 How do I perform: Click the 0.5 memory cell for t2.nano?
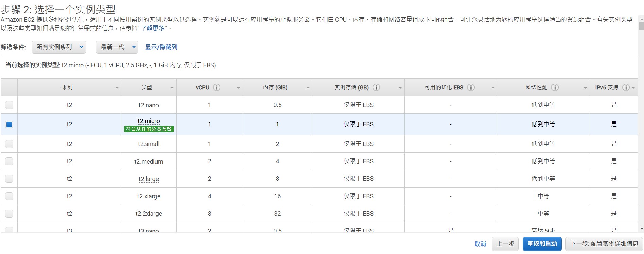(278, 105)
